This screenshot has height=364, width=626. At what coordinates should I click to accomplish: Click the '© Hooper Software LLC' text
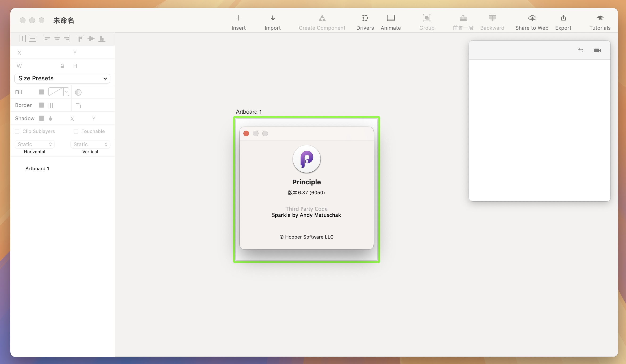[x=307, y=237]
